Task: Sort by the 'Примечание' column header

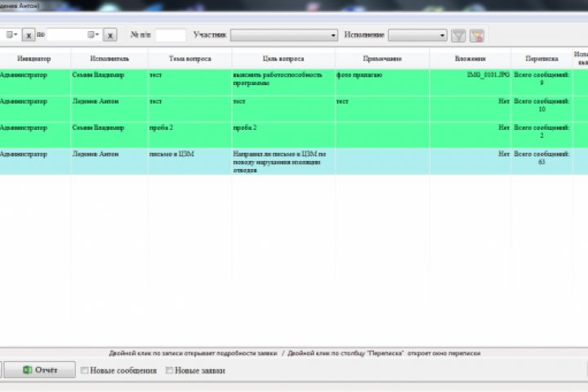Action: [382, 59]
